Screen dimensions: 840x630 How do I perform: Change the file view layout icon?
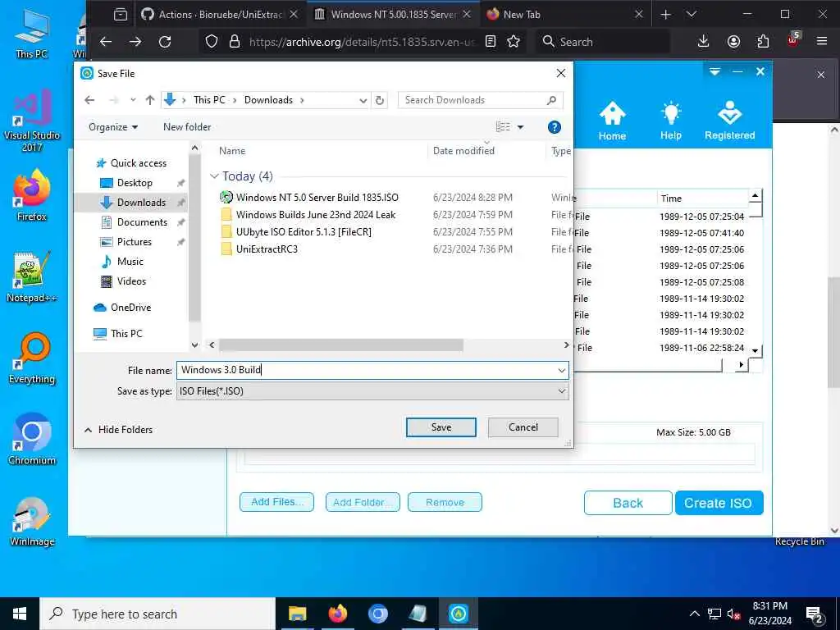(x=503, y=127)
